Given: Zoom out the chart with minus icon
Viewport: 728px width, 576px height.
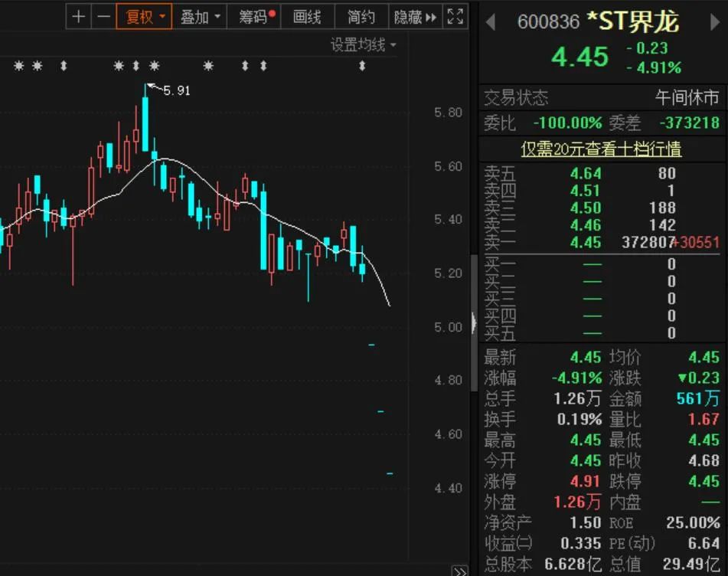Looking at the screenshot, I should coord(103,16).
